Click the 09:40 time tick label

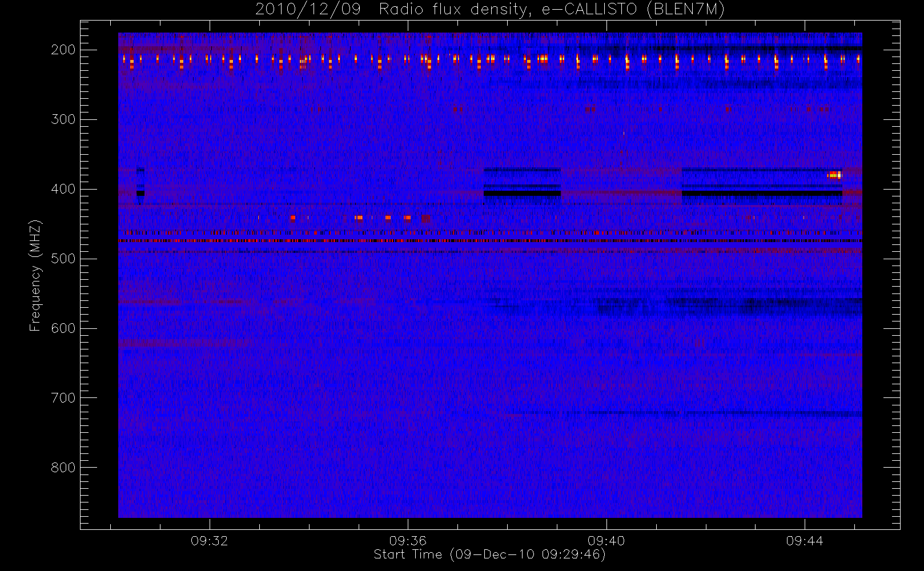tap(606, 541)
